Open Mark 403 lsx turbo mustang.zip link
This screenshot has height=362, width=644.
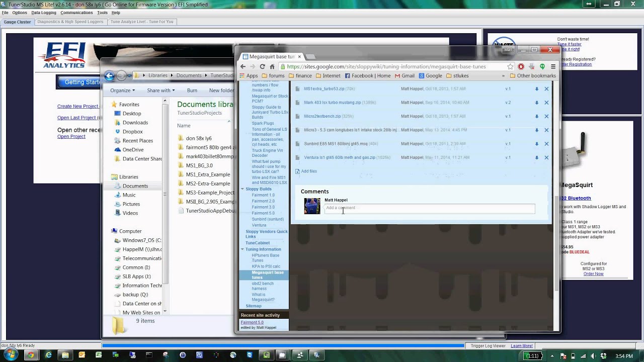[x=333, y=103]
